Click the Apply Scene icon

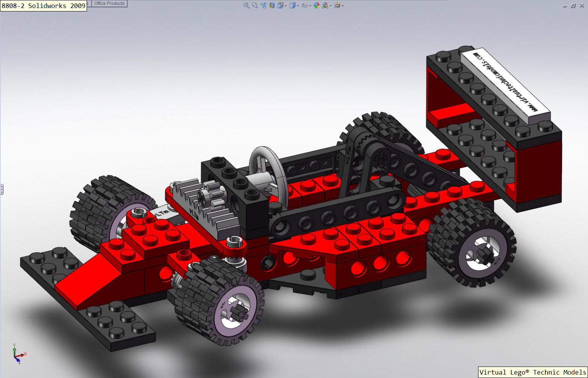[325, 5]
